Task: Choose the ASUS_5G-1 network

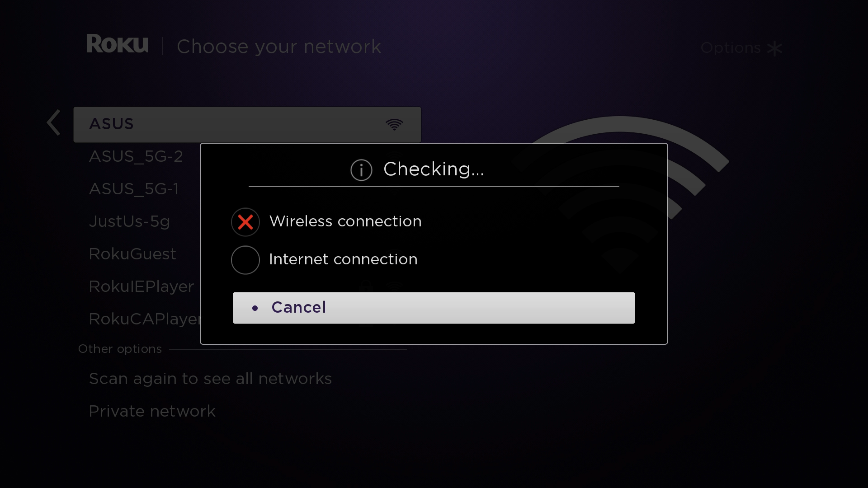Action: click(134, 189)
